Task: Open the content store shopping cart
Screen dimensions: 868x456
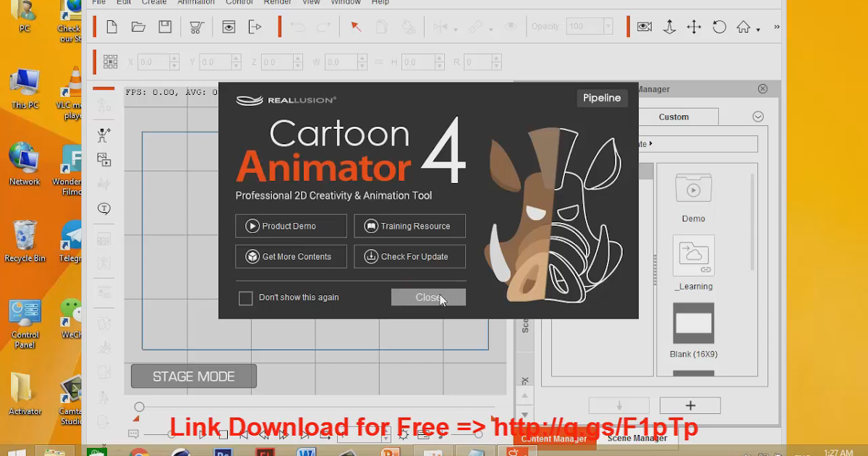Action: pyautogui.click(x=196, y=27)
